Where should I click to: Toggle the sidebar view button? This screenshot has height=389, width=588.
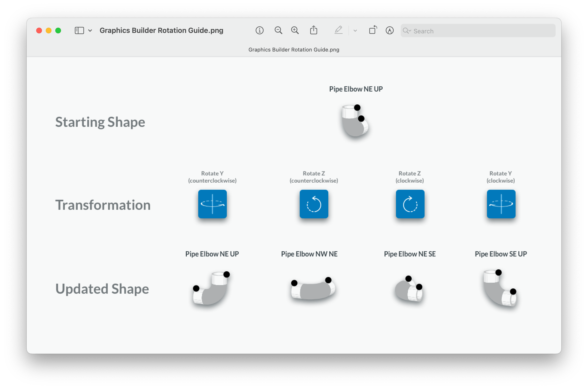click(x=79, y=31)
